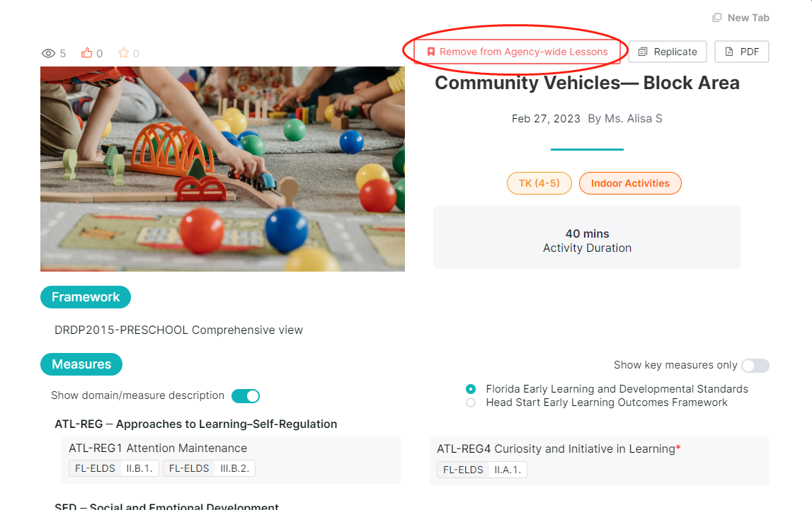The image size is (812, 510).
Task: Open the Measures section header
Action: pos(81,364)
